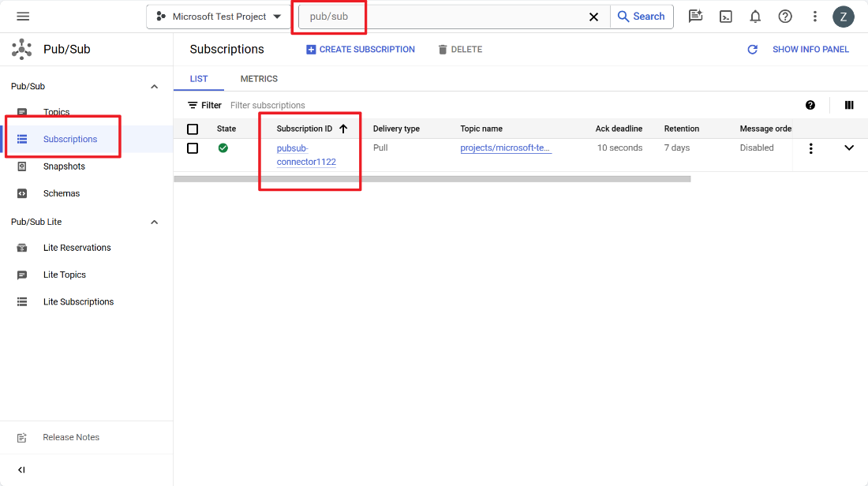Open Schemas in sidebar
This screenshot has width=868, height=486.
[x=62, y=193]
